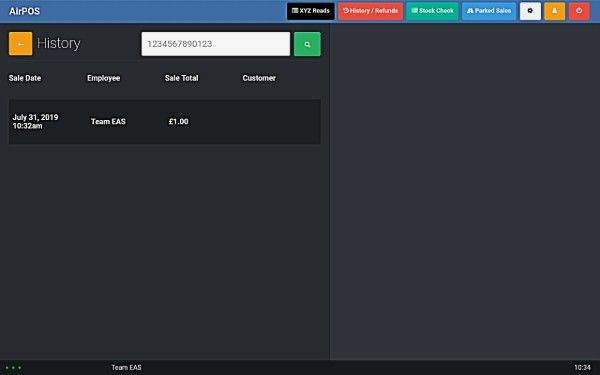Click the Employee column header
The image size is (600, 375).
[x=104, y=78]
